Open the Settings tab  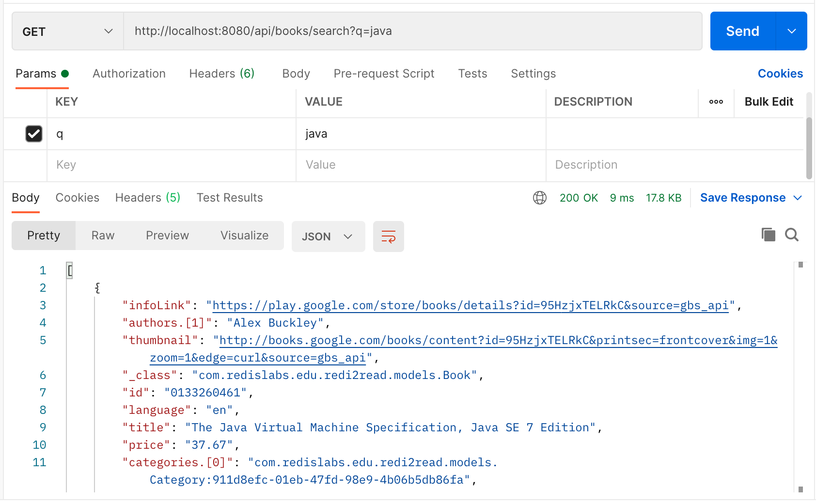coord(533,74)
